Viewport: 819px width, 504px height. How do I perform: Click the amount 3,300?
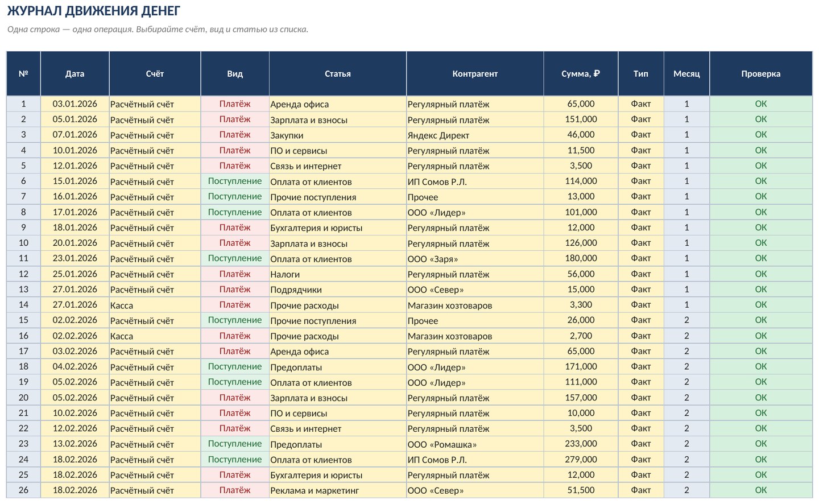(581, 305)
